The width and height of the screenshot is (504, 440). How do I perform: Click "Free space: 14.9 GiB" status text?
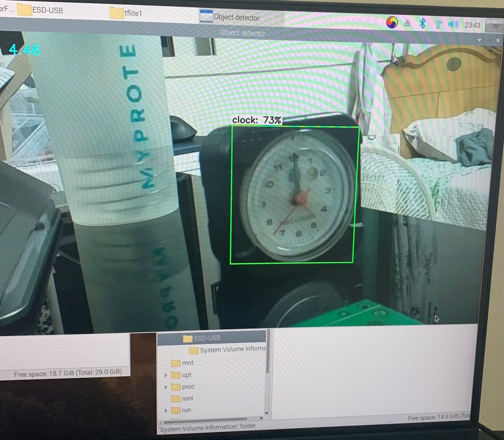coord(439,417)
